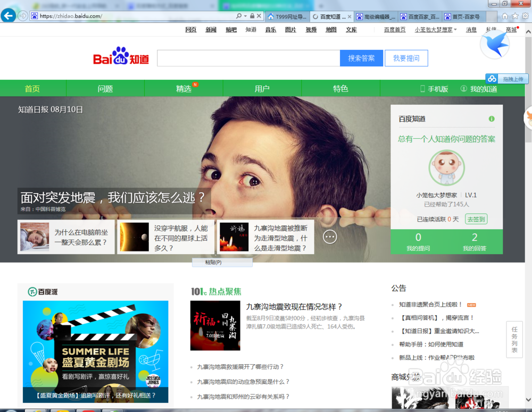532x412 pixels.
Task: Close the 百度知道 browser tab
Action: 350,16
